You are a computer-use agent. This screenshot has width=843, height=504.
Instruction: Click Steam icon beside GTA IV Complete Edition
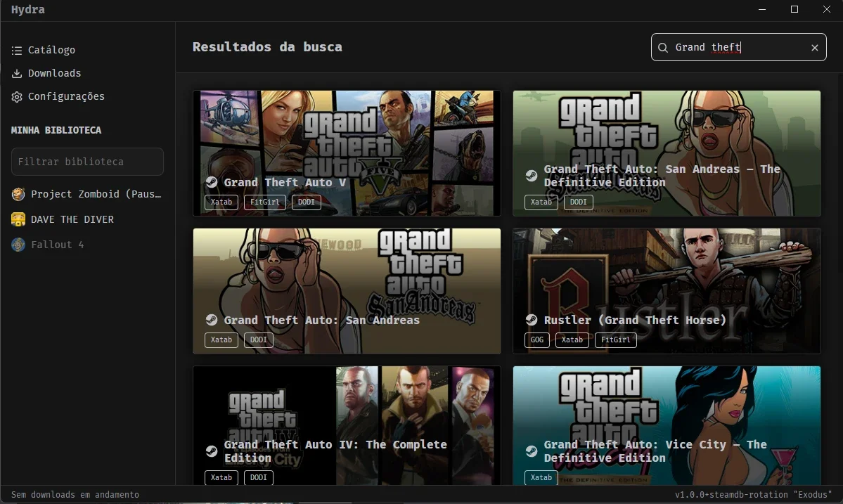pyautogui.click(x=212, y=451)
